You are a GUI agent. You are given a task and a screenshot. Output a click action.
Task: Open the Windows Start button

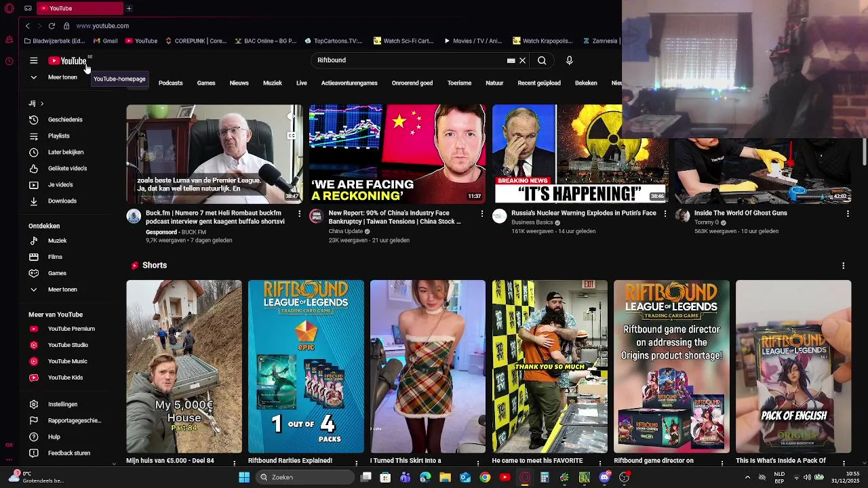click(244, 477)
